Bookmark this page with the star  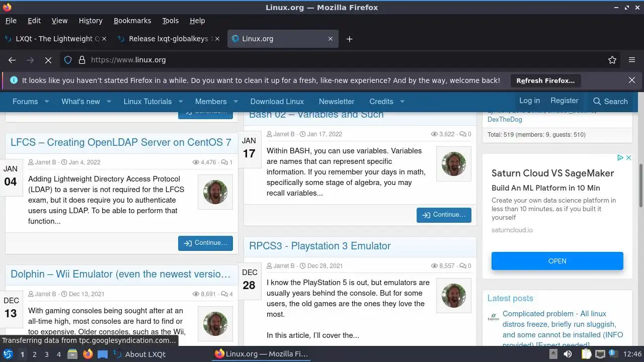[x=612, y=60]
